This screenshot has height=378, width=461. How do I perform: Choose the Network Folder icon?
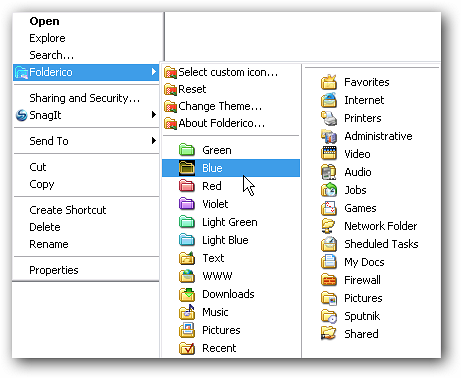click(x=329, y=226)
